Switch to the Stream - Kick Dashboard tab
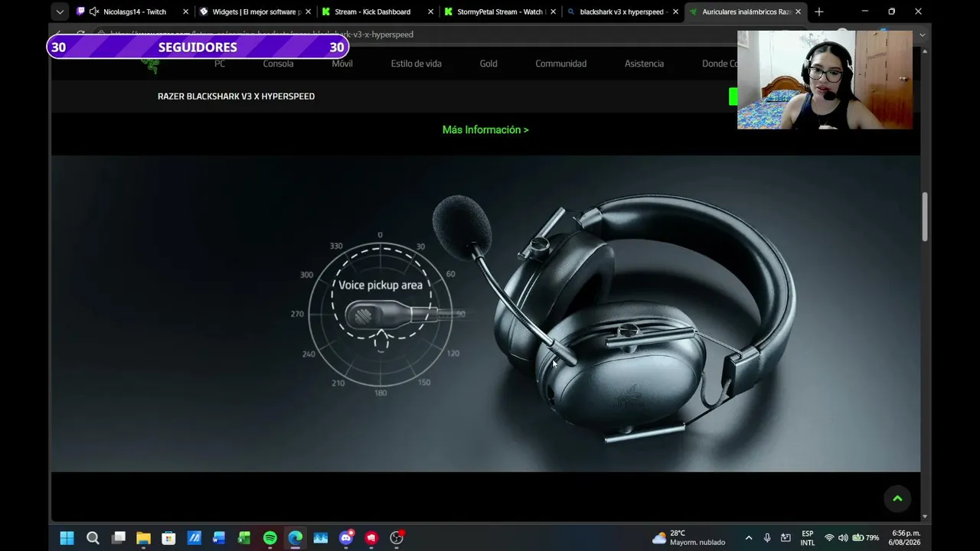The width and height of the screenshot is (980, 551). 372,12
